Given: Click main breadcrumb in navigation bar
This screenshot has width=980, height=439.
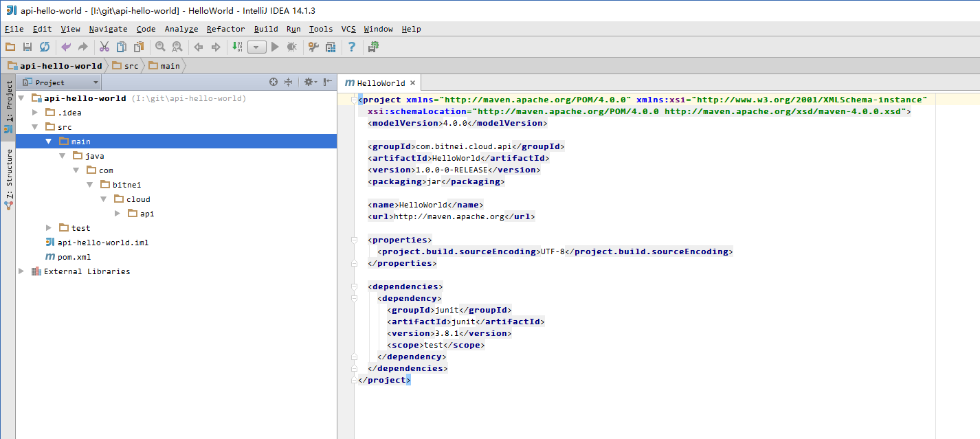Looking at the screenshot, I should click(164, 66).
